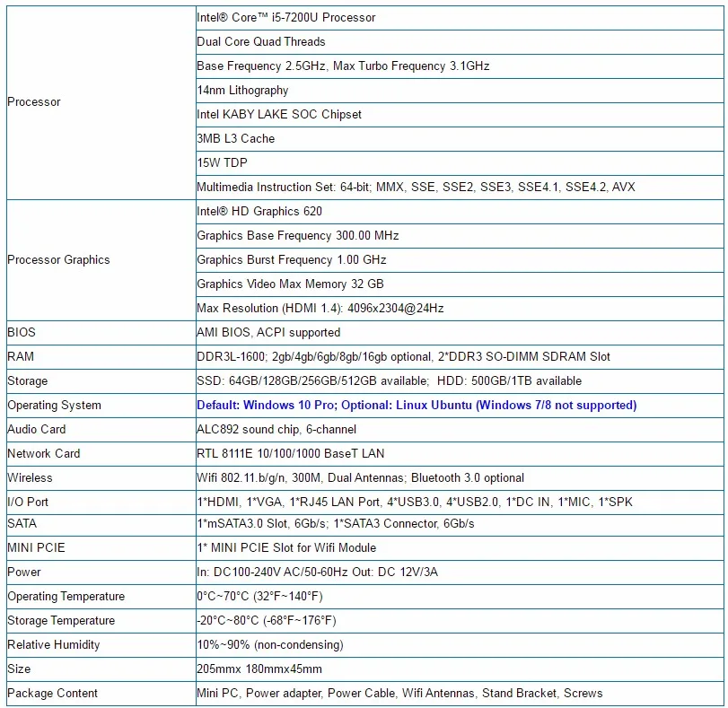Click '1* MINI PCIE Slot for Wifi Module'

[x=460, y=548]
